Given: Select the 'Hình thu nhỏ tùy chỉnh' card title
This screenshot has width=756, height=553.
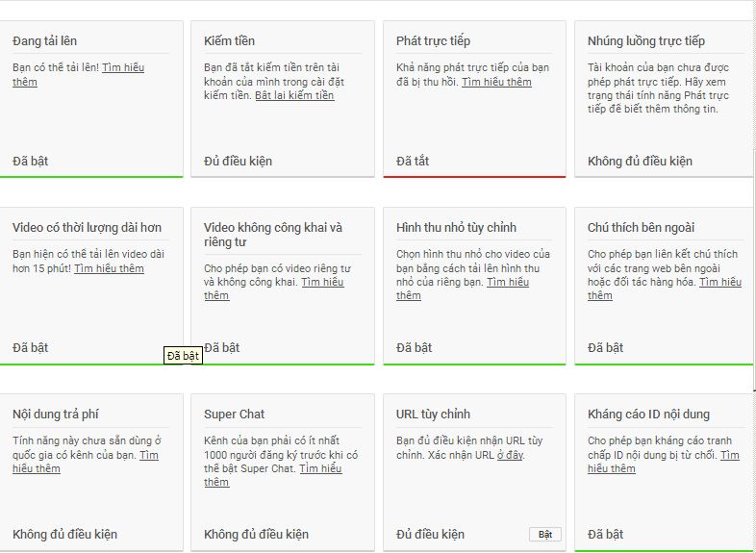Looking at the screenshot, I should (456, 228).
